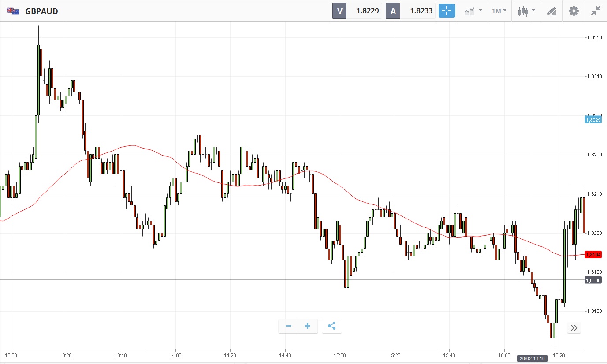Expand the 1M timeframe dropdown
This screenshot has height=364, width=607.
pyautogui.click(x=499, y=11)
